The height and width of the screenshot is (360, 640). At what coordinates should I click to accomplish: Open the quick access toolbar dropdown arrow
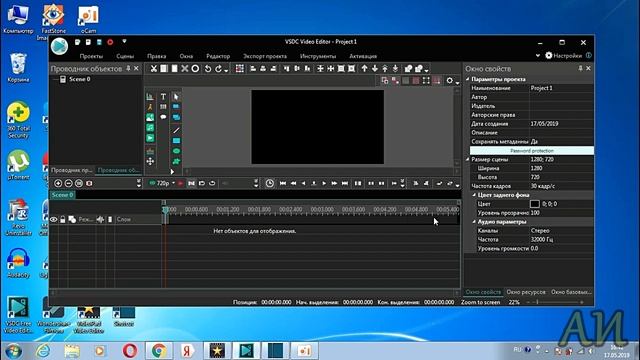(x=124, y=42)
